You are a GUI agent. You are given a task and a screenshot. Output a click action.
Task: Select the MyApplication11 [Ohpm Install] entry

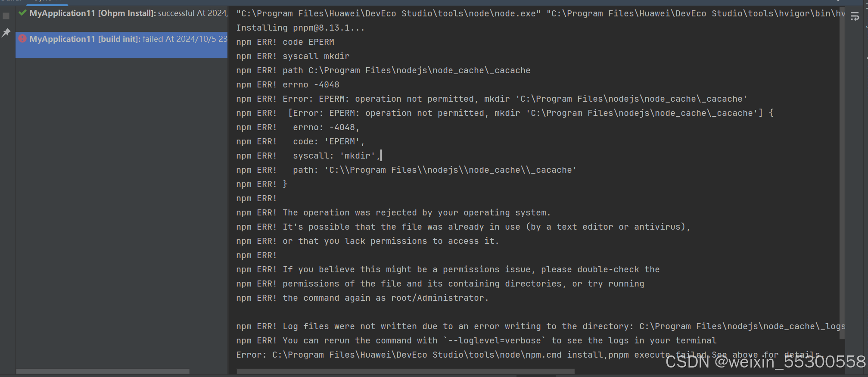(122, 13)
